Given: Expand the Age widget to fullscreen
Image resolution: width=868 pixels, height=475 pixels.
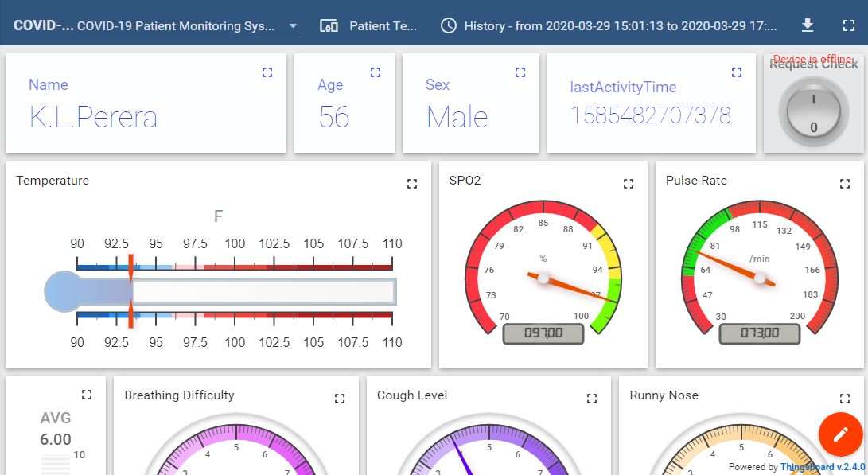Looking at the screenshot, I should click(x=376, y=72).
